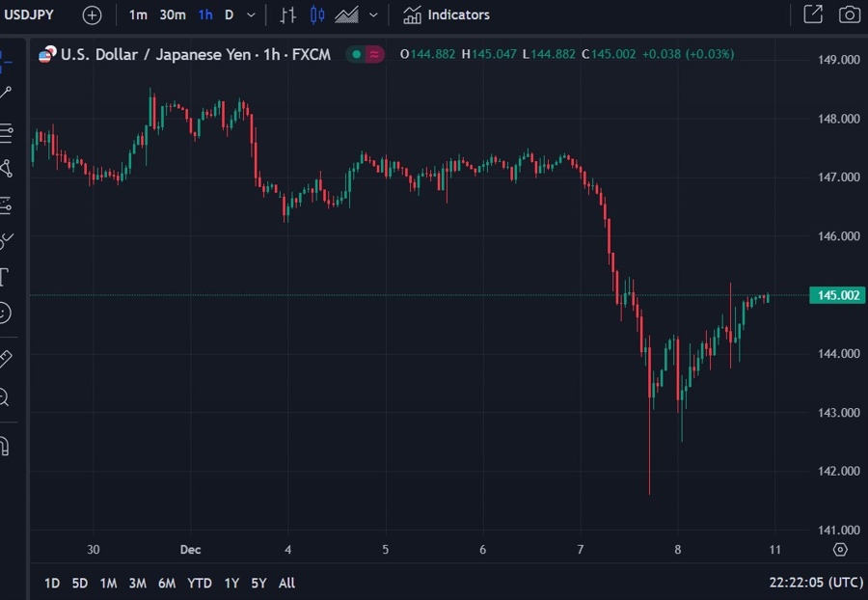Choose the Candles chart style icon

click(x=317, y=14)
